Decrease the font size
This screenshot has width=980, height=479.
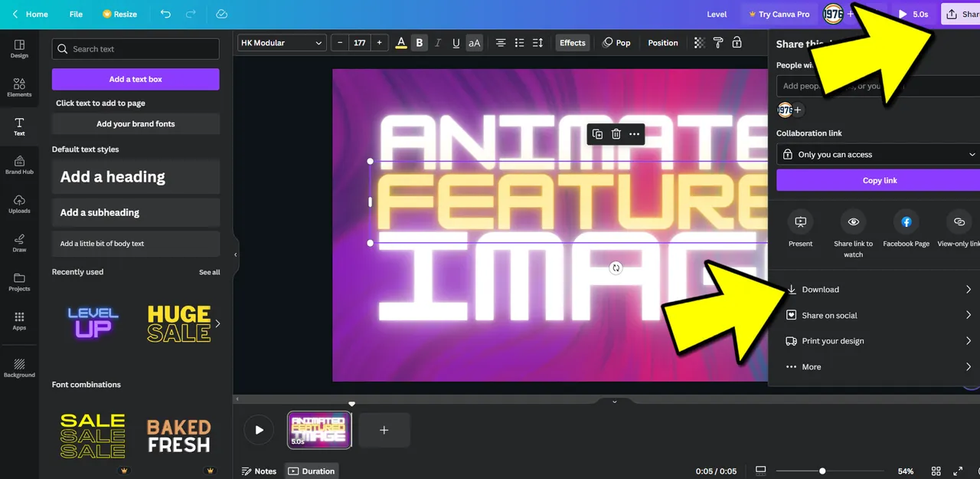pyautogui.click(x=341, y=43)
